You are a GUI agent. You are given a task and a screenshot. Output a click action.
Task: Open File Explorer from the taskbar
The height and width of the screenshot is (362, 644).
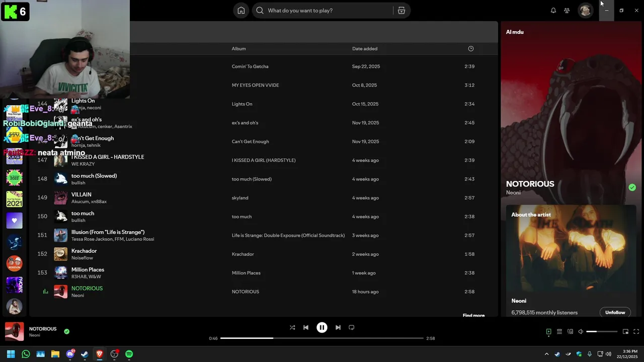pos(55,354)
